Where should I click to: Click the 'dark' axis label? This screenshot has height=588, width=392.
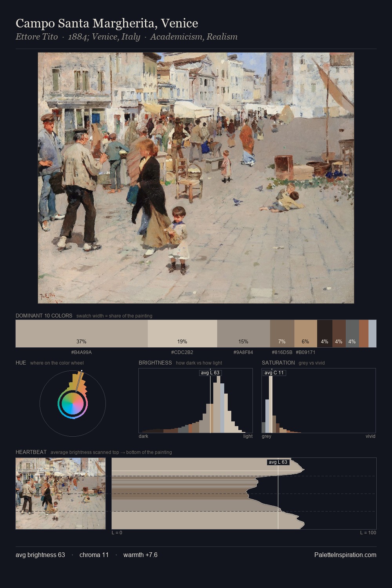[143, 436]
